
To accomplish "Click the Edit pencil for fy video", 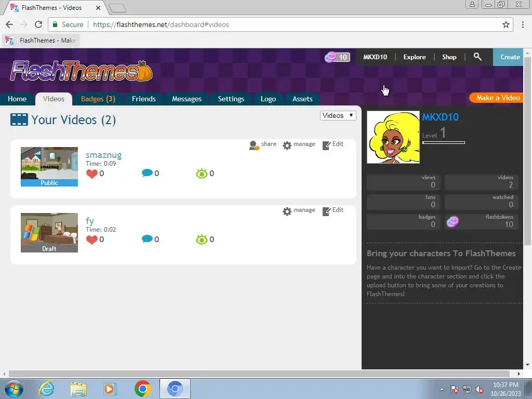I will 326,211.
